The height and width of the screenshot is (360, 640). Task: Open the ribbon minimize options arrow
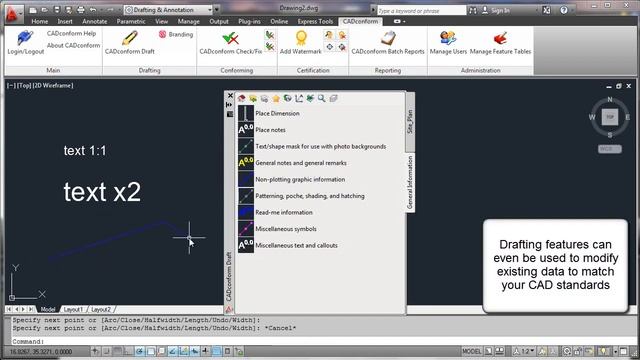(404, 21)
